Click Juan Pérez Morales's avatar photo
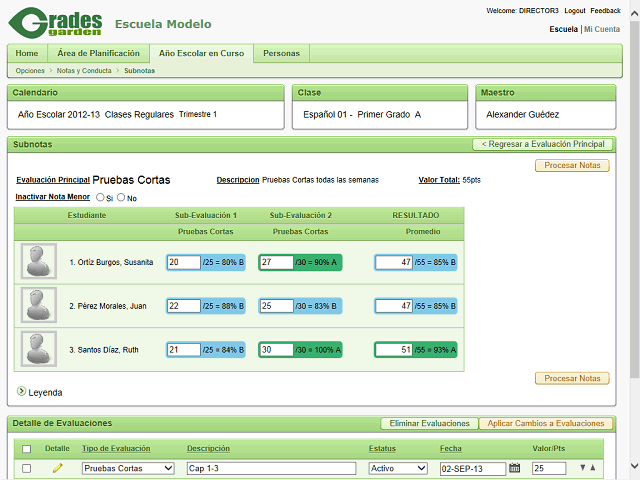This screenshot has width=640, height=480. 39,305
